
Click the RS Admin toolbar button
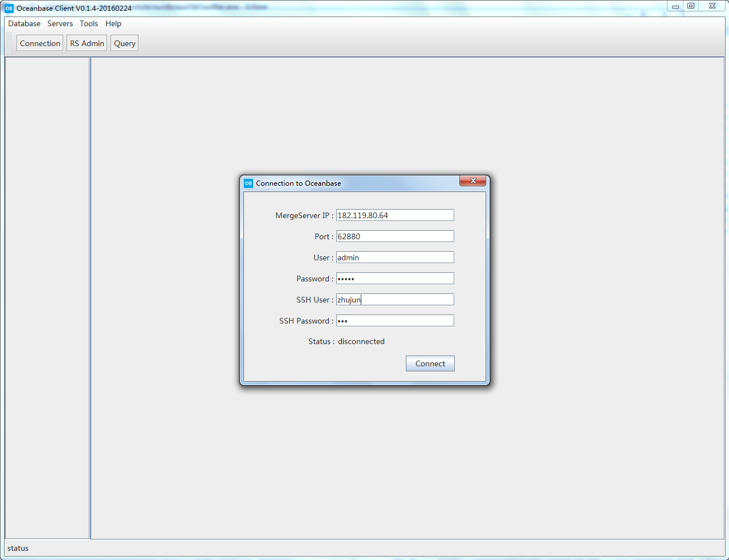pyautogui.click(x=87, y=43)
